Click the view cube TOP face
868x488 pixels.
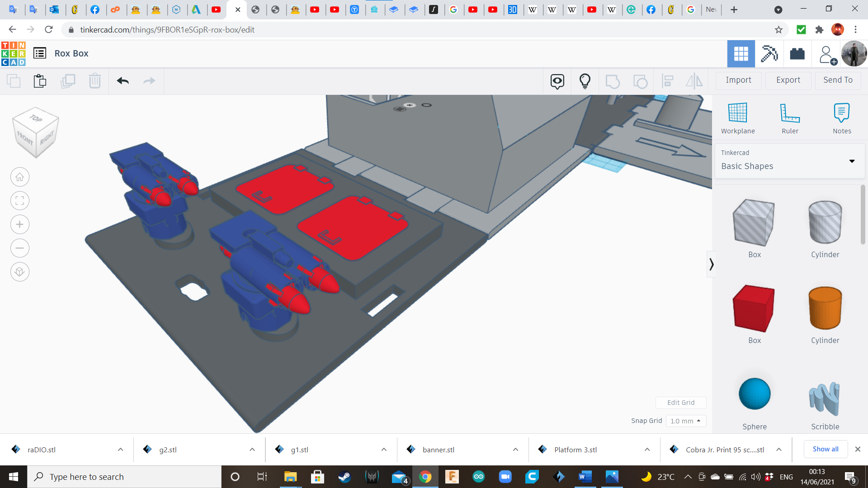(36, 118)
